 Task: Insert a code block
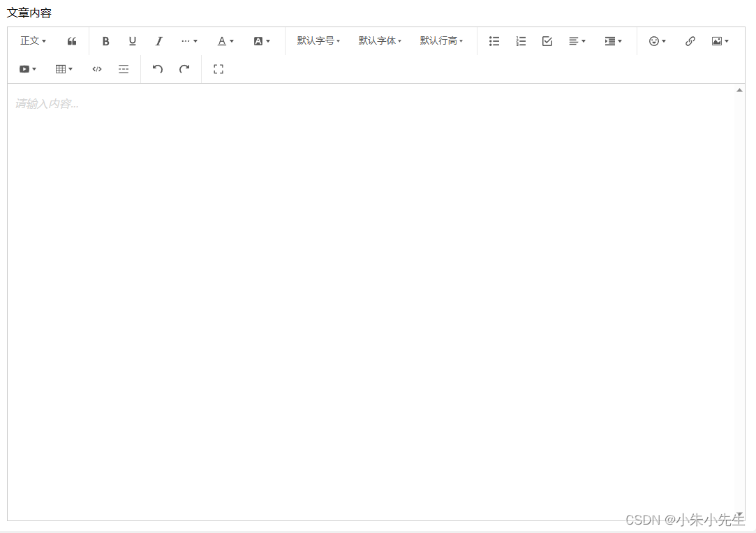[97, 69]
